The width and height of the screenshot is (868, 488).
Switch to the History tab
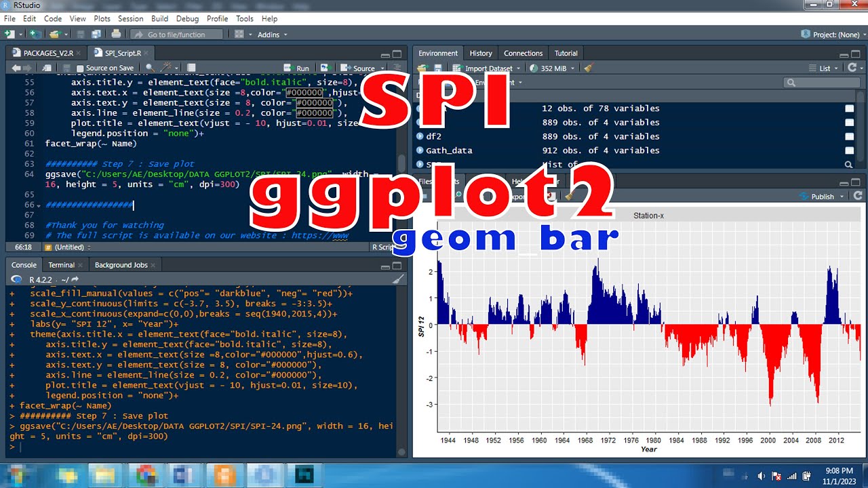tap(481, 53)
